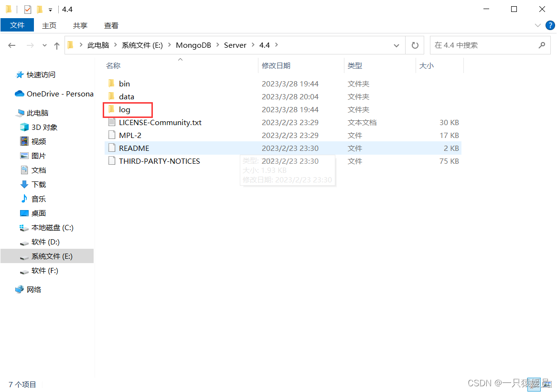The image size is (557, 392).
Task: Select 系统文件 (E:) drive in sidebar
Action: [x=47, y=256]
